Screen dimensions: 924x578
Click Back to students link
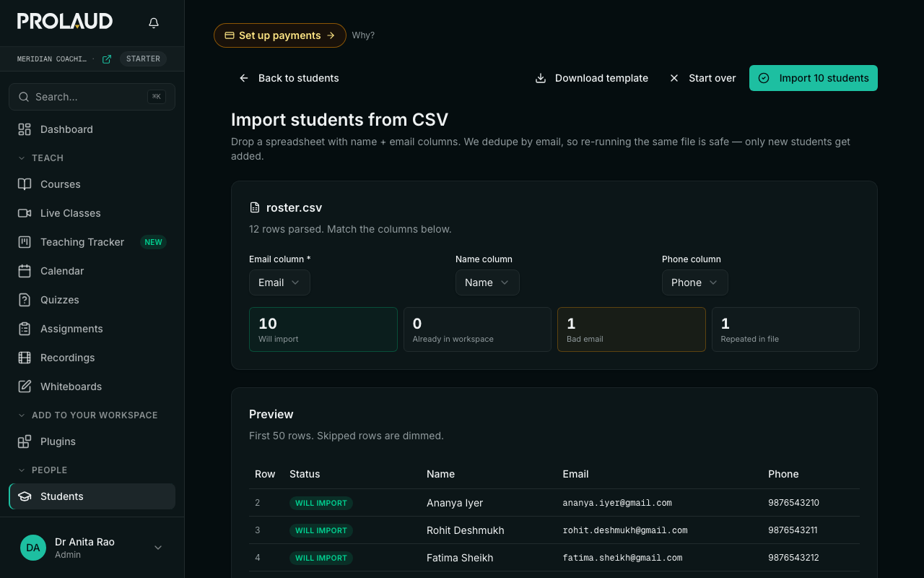pos(289,78)
